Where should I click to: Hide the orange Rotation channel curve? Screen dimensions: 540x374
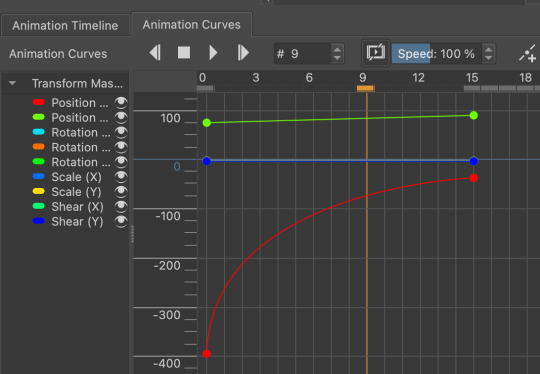(121, 147)
